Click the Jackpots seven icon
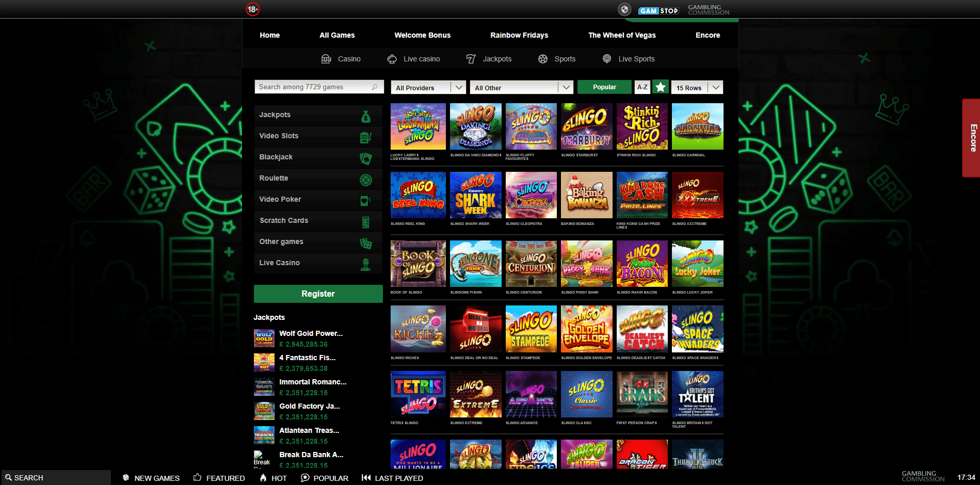 471,59
